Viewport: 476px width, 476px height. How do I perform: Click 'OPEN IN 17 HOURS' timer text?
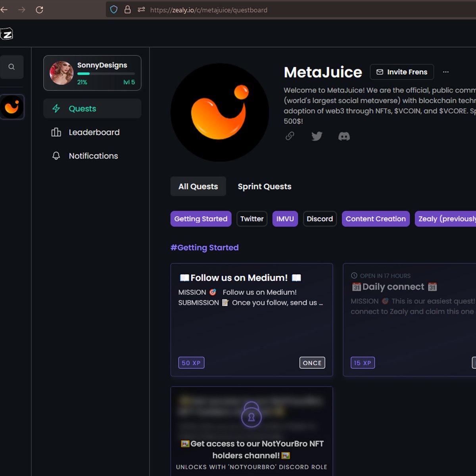[x=385, y=276]
